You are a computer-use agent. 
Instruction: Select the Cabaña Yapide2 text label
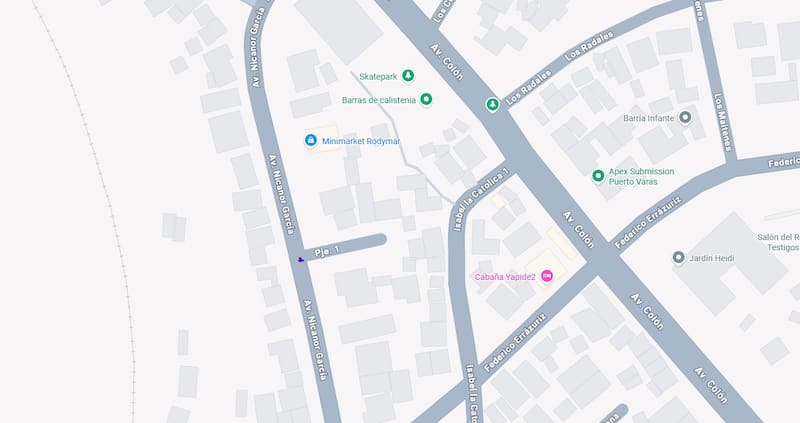pyautogui.click(x=505, y=277)
